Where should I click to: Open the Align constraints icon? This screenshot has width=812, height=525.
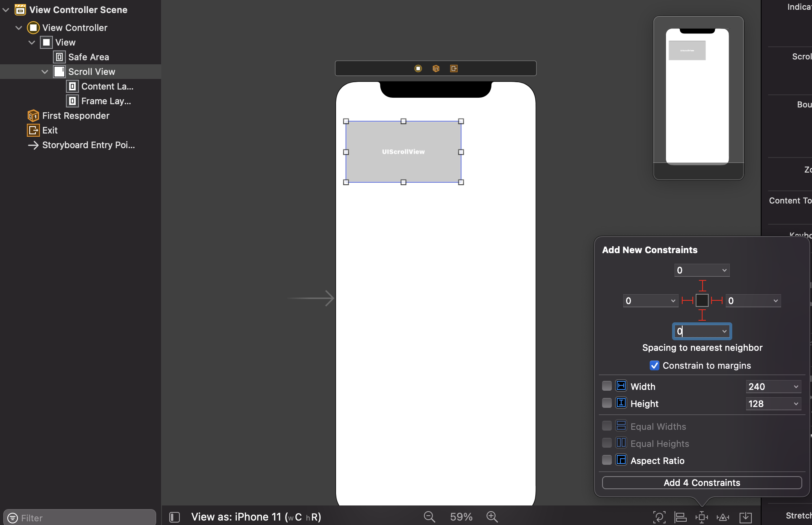pyautogui.click(x=681, y=517)
